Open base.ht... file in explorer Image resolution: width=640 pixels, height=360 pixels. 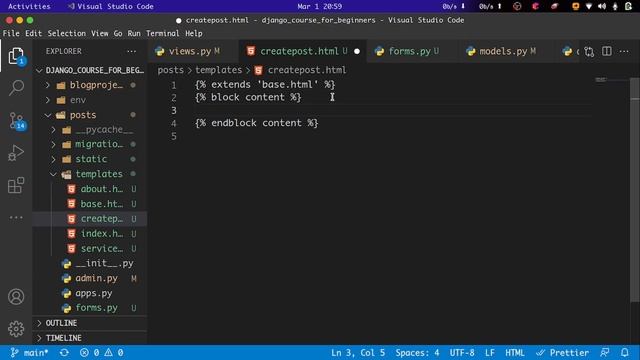(90, 204)
